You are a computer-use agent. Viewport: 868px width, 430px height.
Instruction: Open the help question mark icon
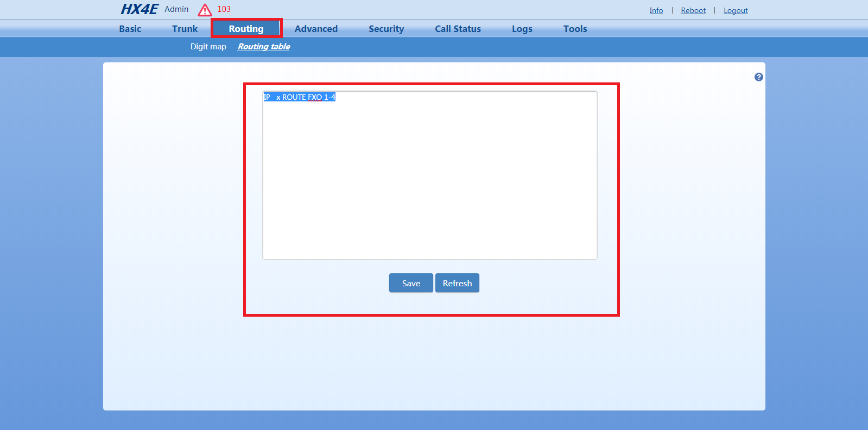tap(758, 77)
